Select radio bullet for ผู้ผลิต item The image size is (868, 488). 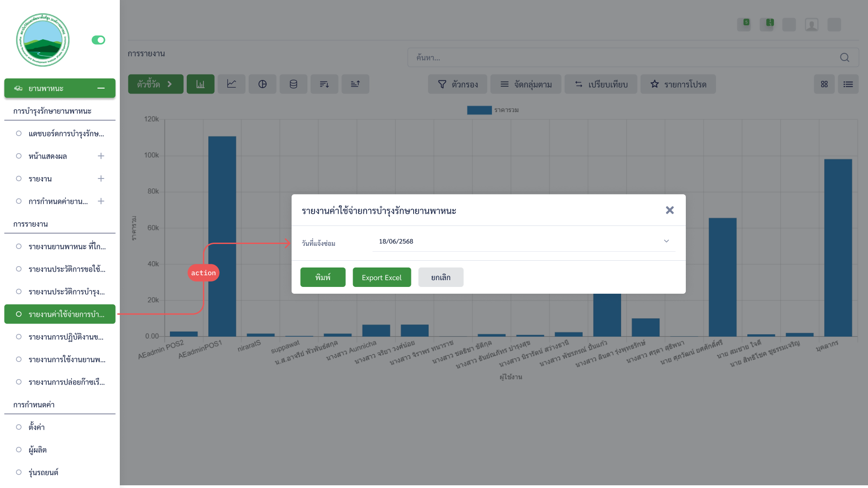coord(19,450)
